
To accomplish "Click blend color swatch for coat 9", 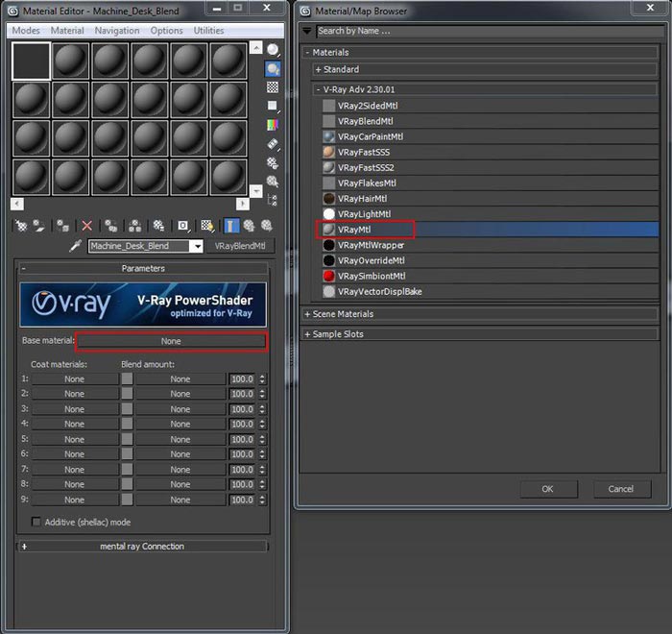I will click(127, 500).
